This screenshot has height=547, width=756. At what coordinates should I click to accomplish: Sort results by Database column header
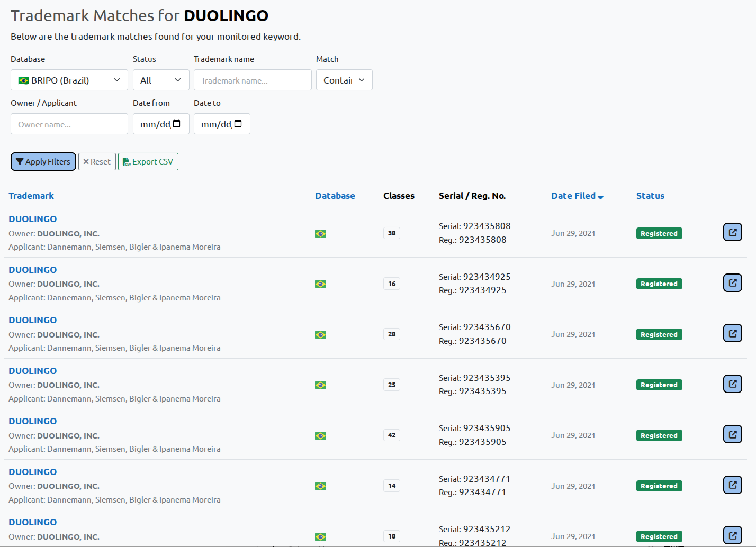coord(335,196)
